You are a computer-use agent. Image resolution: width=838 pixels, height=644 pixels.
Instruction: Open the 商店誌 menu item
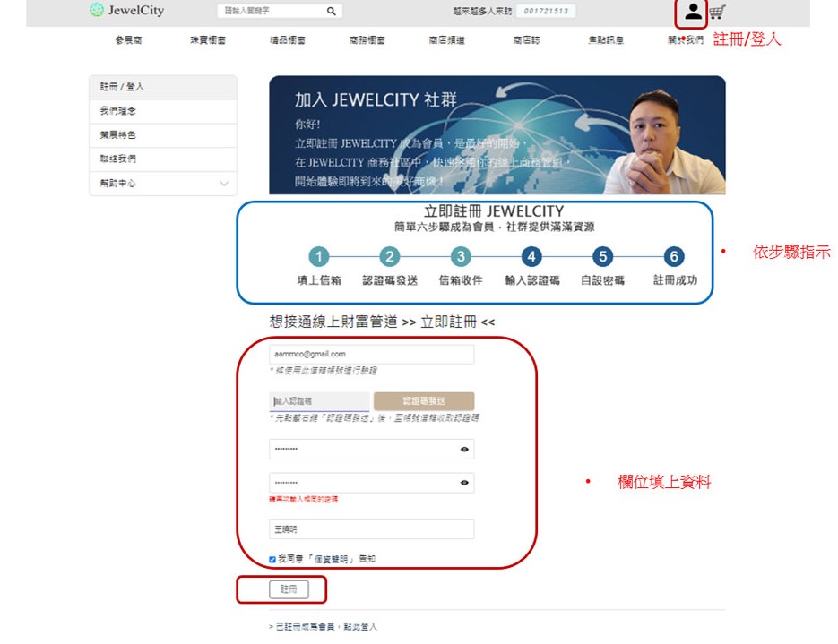526,40
